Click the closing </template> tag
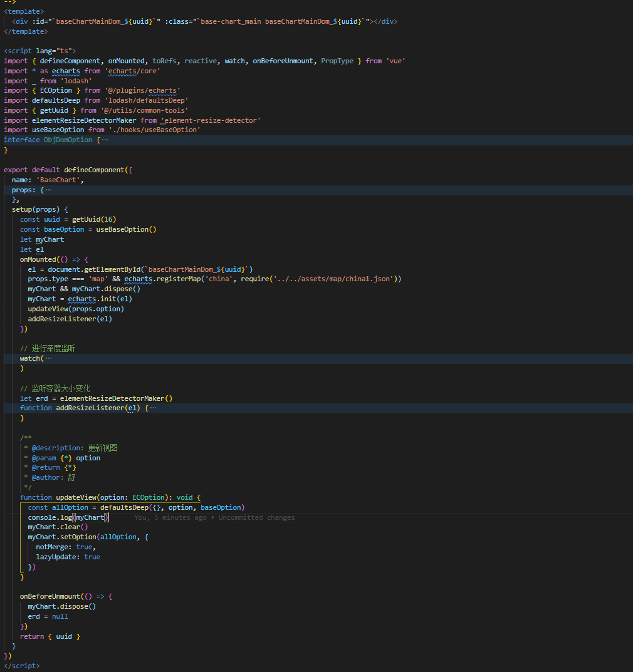 point(26,32)
